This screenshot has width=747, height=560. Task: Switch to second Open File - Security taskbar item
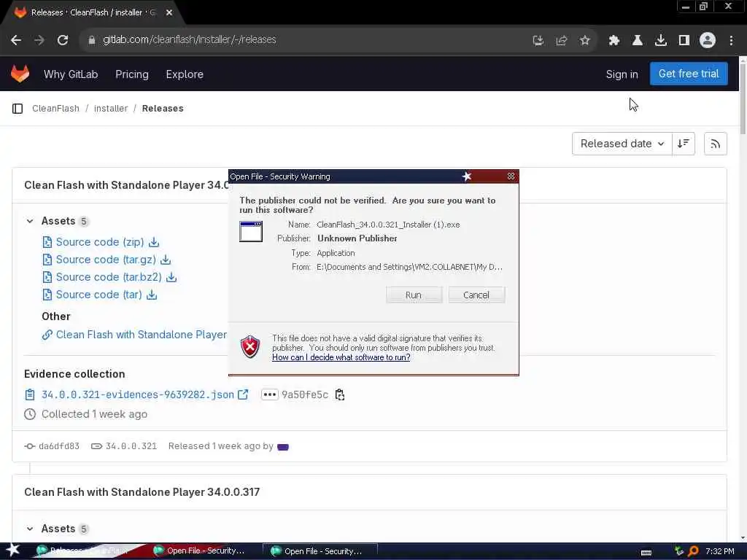click(x=321, y=551)
